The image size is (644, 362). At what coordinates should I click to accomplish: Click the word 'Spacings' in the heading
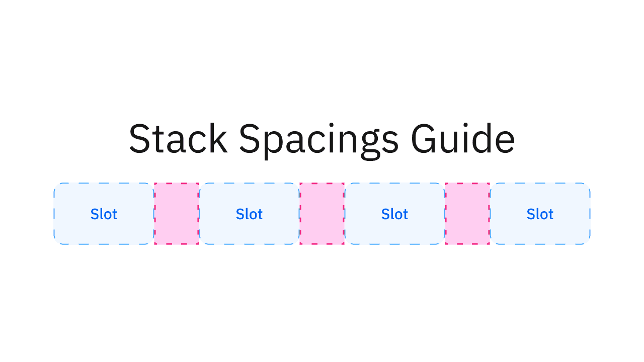click(x=318, y=139)
